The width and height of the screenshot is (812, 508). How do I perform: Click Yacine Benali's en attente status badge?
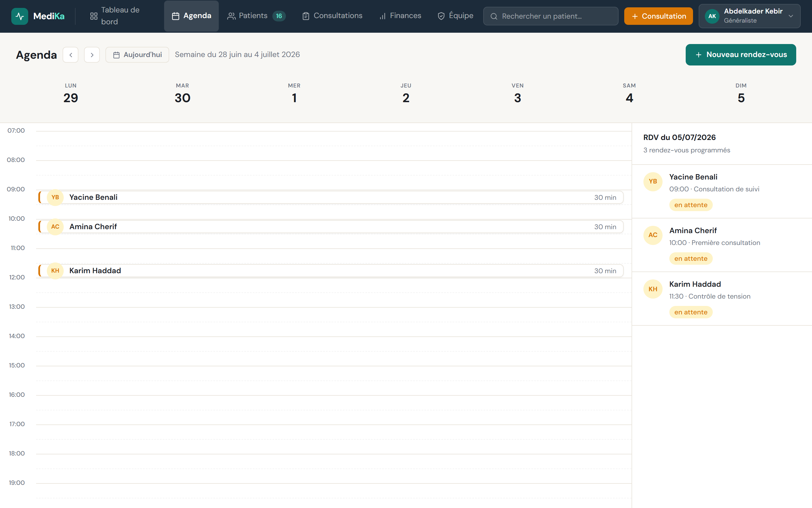690,205
